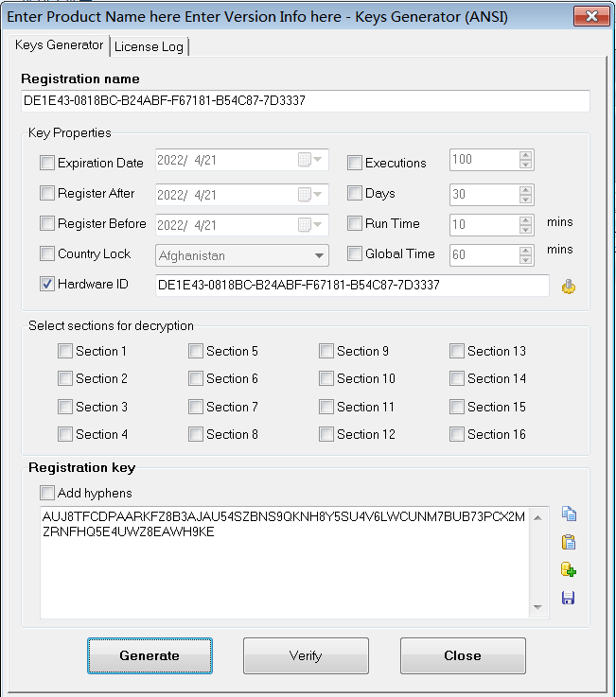
Task: Expand the Country Lock dropdown
Action: click(318, 255)
